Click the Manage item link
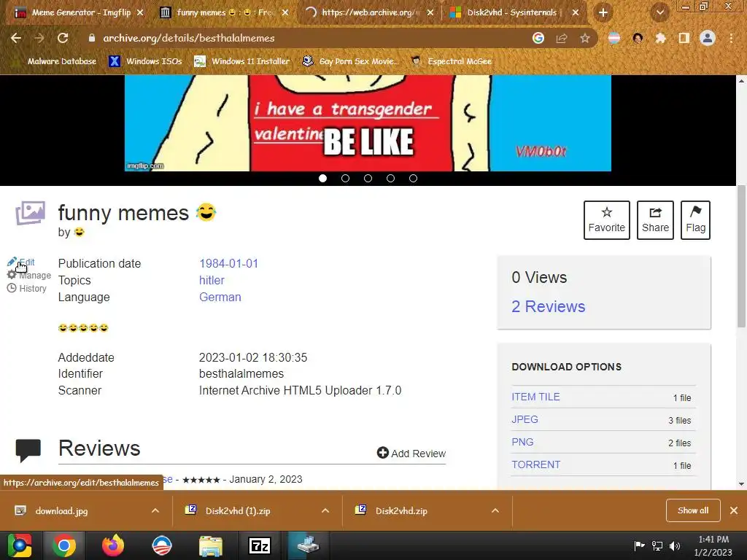This screenshot has width=747, height=560. [29, 275]
